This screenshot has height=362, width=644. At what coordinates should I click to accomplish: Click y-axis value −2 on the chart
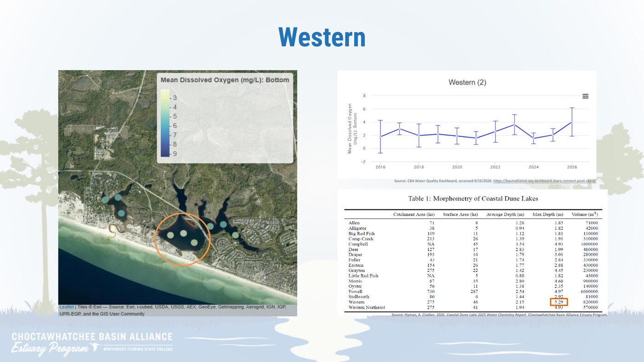tap(363, 161)
